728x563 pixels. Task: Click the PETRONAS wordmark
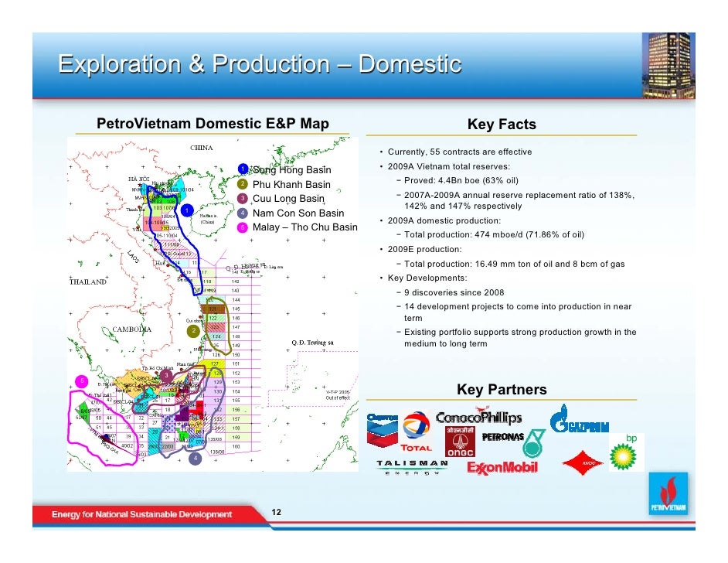coord(503,437)
